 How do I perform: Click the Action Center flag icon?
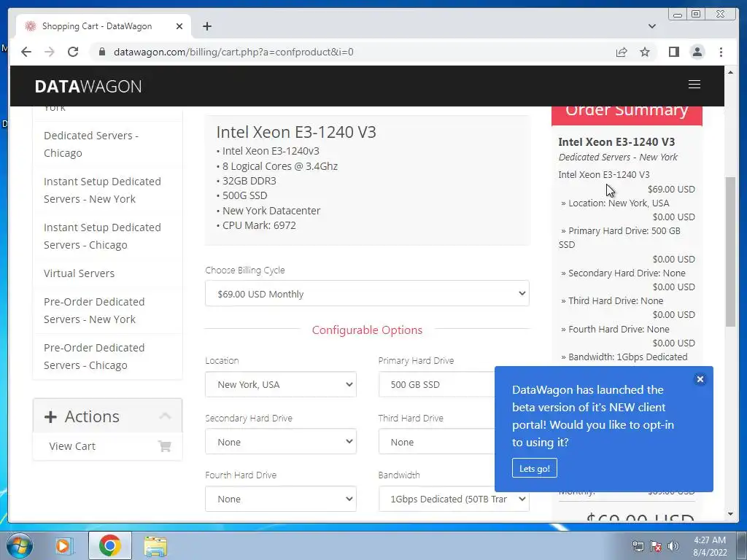click(656, 546)
